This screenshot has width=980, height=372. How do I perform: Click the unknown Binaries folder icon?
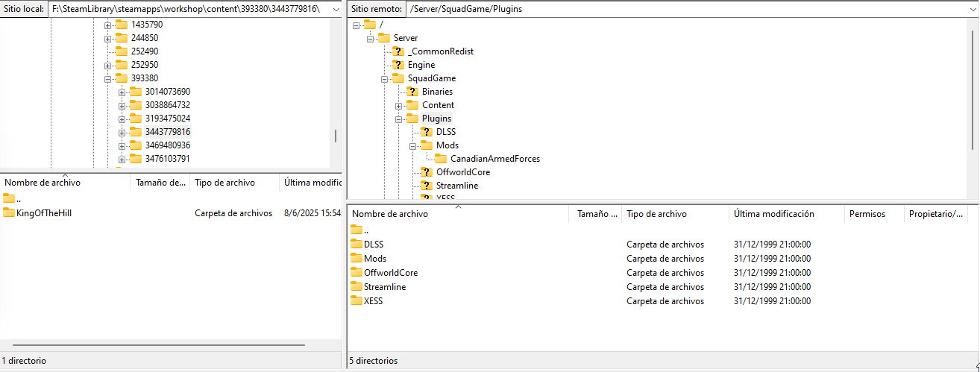click(412, 92)
